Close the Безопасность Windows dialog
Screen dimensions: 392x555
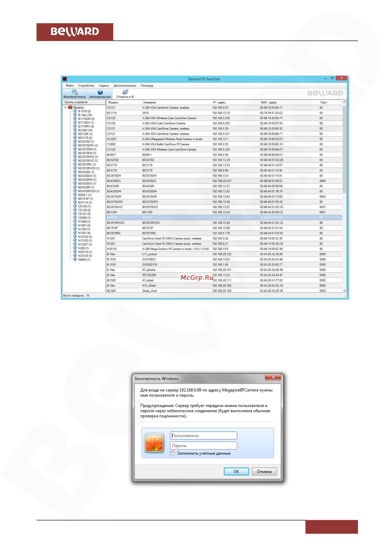273,377
